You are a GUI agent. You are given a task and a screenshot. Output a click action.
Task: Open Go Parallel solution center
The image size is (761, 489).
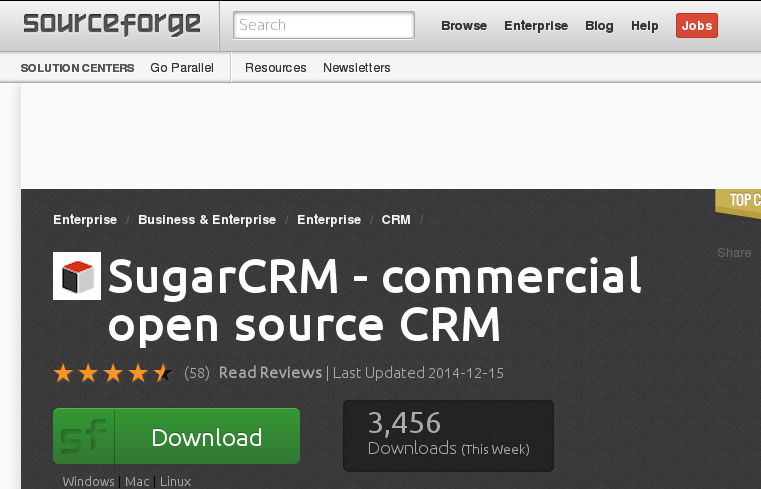[x=182, y=67]
